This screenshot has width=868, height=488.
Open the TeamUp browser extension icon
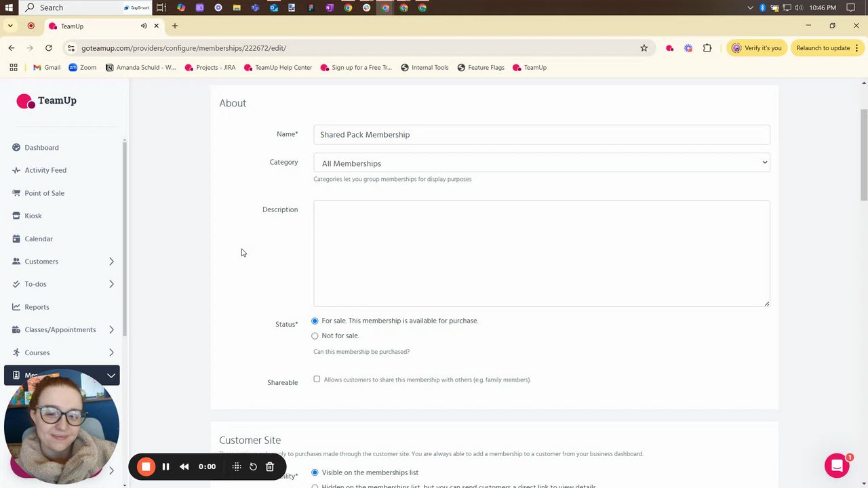[669, 48]
